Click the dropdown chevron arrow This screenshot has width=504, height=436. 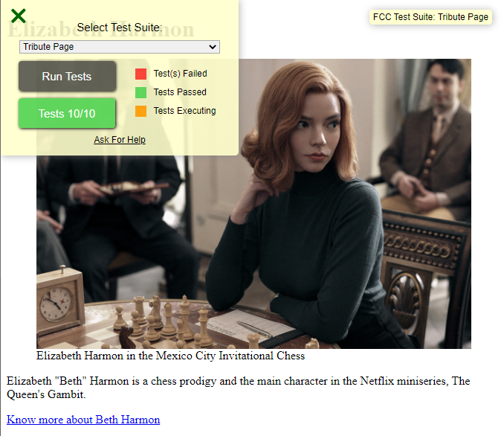pos(213,47)
